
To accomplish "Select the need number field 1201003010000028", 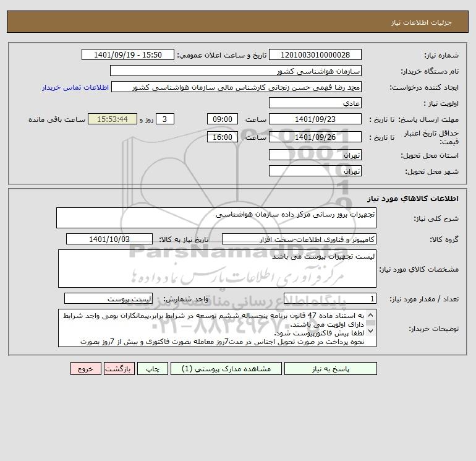I will [x=315, y=54].
